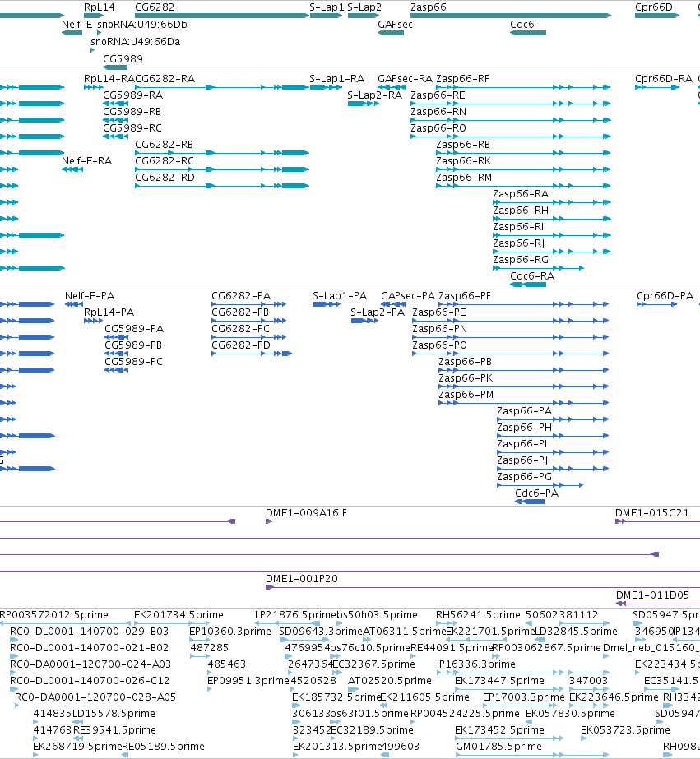
Task: Click the S-Lap1-RA transcript label
Action: point(337,78)
